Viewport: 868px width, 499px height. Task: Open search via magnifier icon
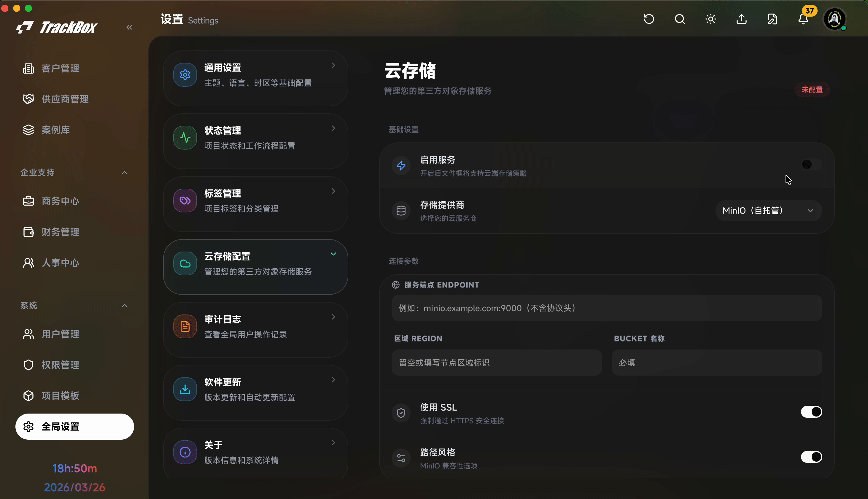pos(680,19)
